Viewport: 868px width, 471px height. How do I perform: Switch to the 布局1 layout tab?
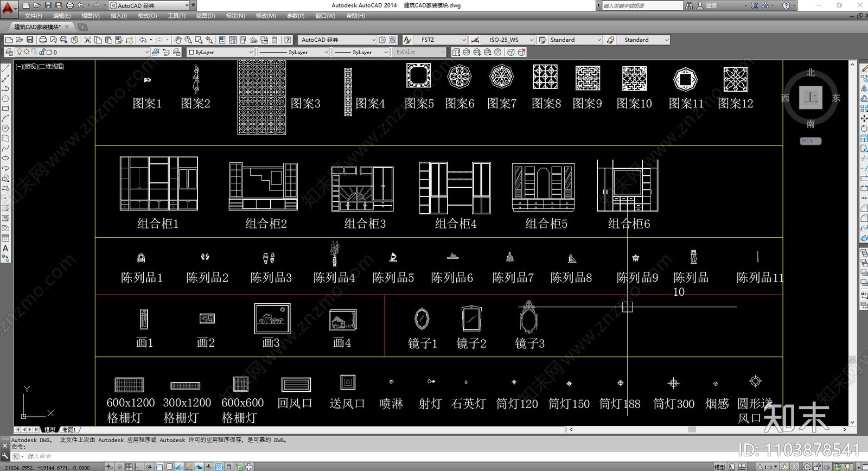(x=69, y=429)
